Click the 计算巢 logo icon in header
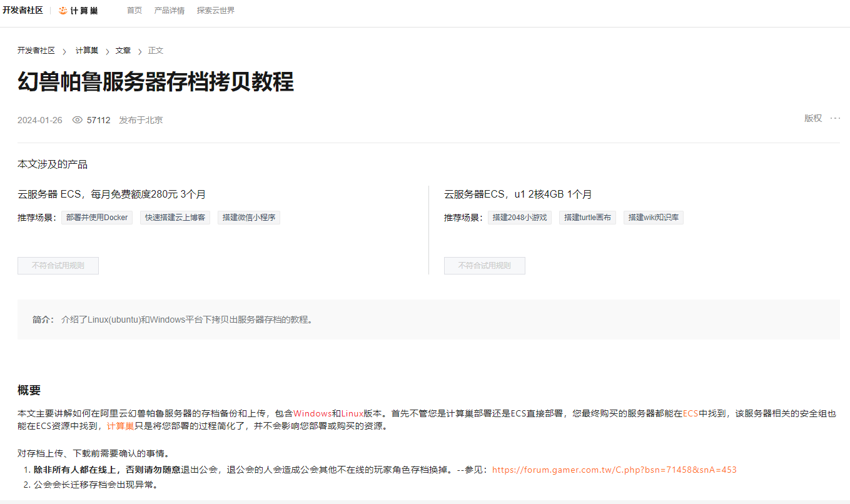The width and height of the screenshot is (850, 504). click(63, 11)
